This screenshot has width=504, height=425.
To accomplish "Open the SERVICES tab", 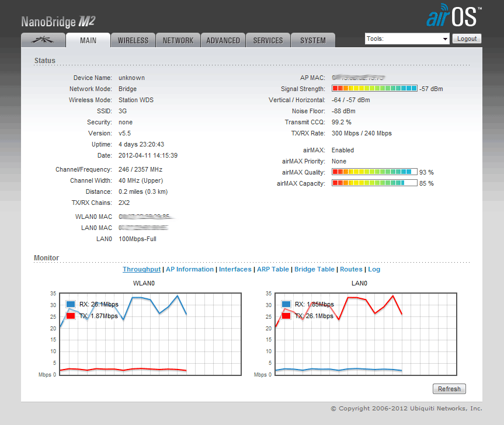I will 268,40.
